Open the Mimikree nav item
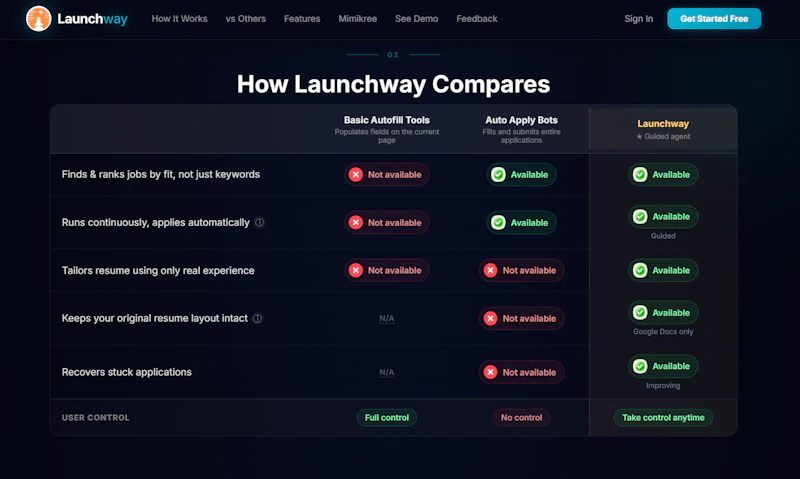This screenshot has width=800, height=479. [x=358, y=19]
